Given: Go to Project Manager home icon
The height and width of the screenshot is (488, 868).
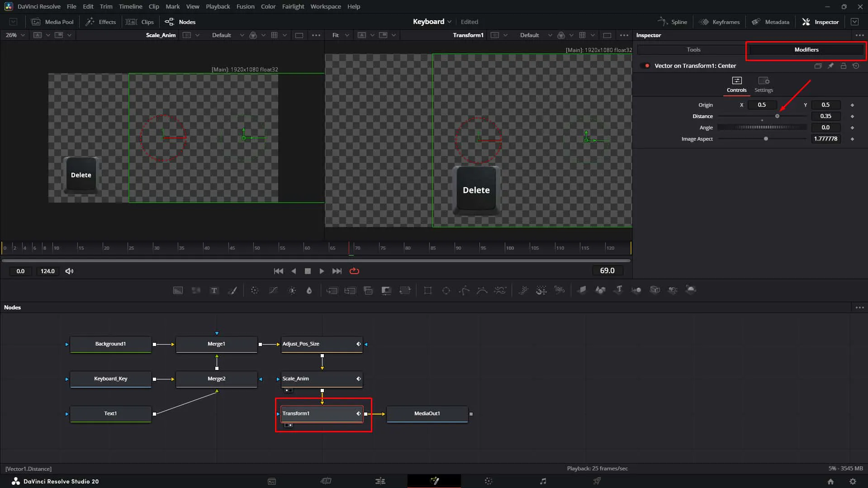Looking at the screenshot, I should point(830,481).
